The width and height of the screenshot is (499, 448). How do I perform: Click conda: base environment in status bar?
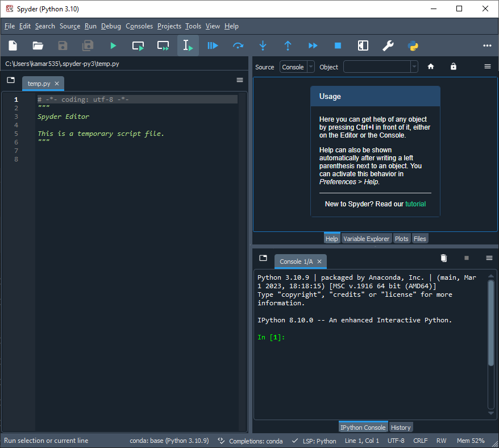tap(169, 441)
